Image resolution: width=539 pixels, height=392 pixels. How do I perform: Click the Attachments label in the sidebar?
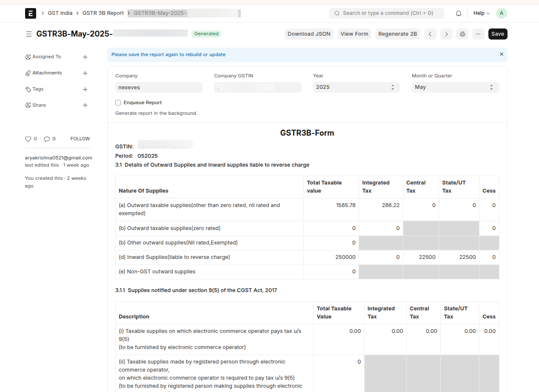tap(47, 73)
